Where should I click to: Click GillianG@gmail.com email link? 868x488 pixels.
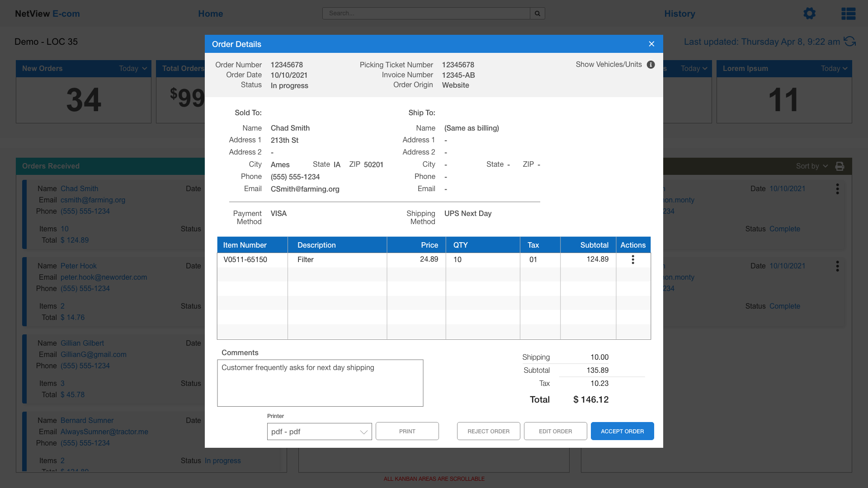[93, 354]
